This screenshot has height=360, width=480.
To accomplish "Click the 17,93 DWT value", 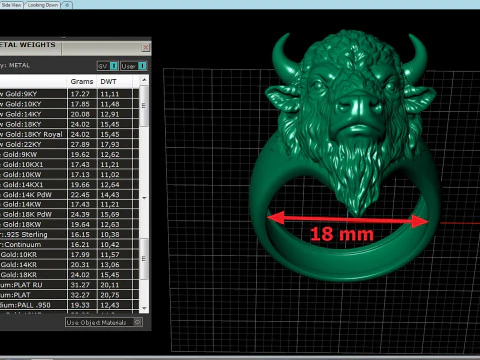I will (110, 144).
